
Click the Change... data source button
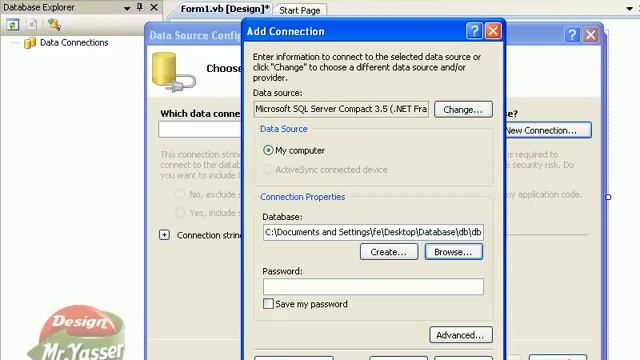point(463,110)
